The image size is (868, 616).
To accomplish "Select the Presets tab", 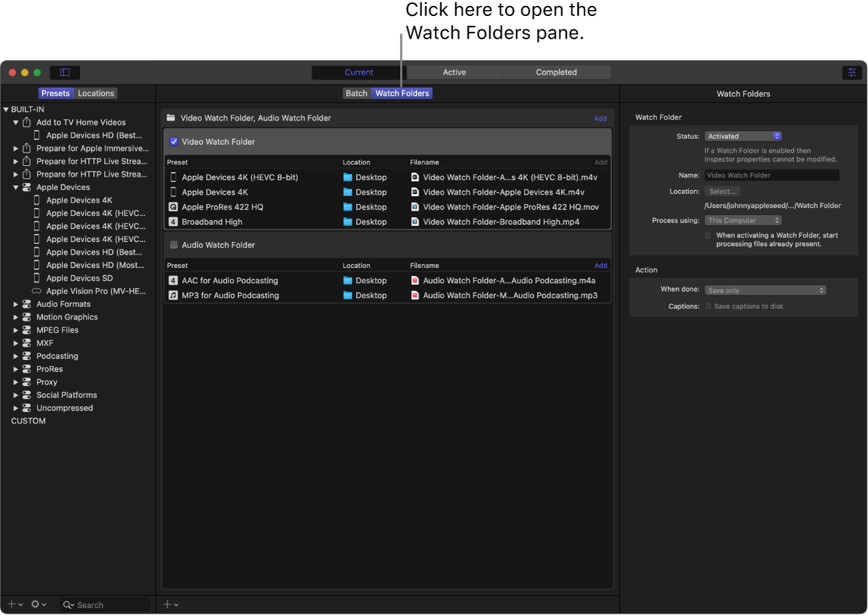I will (55, 93).
